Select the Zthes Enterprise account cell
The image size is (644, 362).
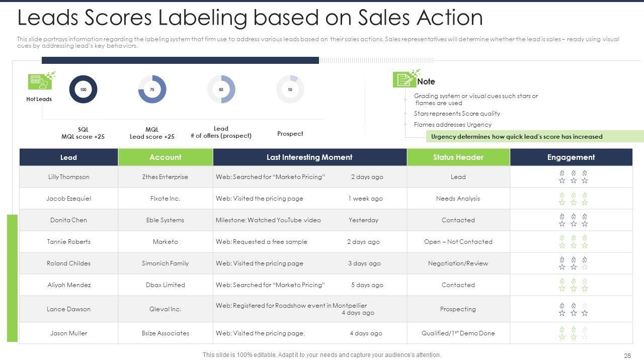click(x=165, y=177)
